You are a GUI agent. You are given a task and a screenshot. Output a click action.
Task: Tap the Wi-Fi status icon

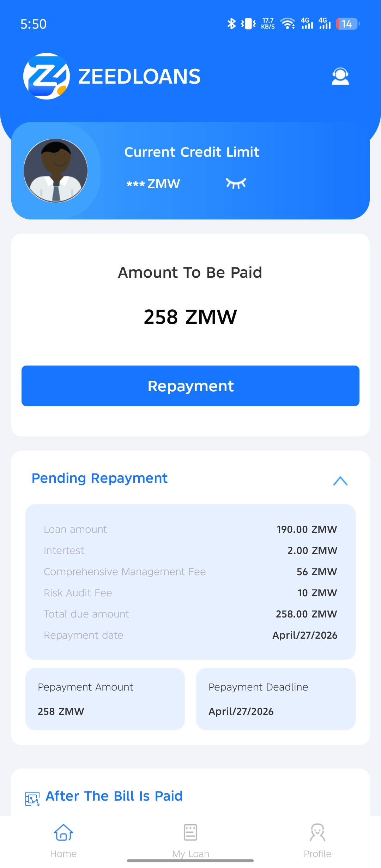point(288,24)
